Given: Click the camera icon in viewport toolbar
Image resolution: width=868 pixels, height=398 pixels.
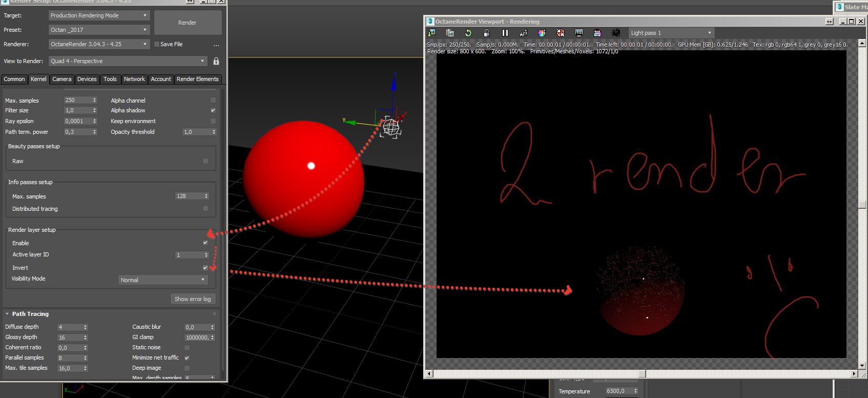Looking at the screenshot, I should tap(616, 33).
